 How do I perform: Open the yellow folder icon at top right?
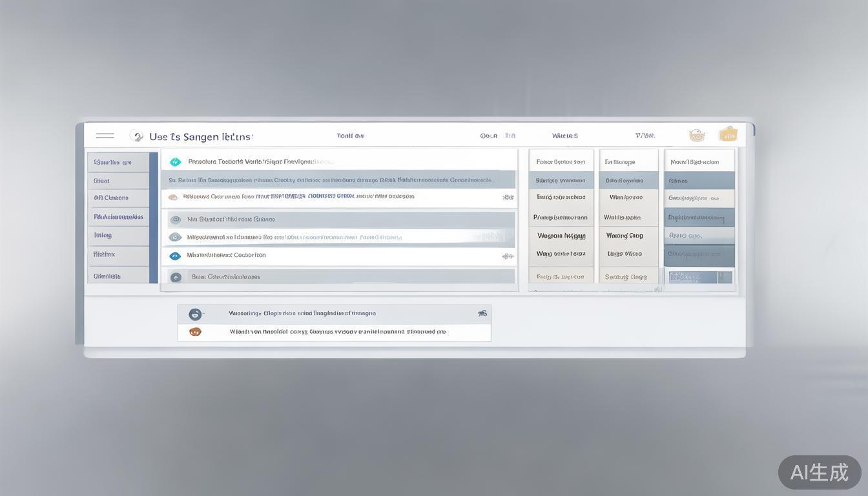coord(728,134)
